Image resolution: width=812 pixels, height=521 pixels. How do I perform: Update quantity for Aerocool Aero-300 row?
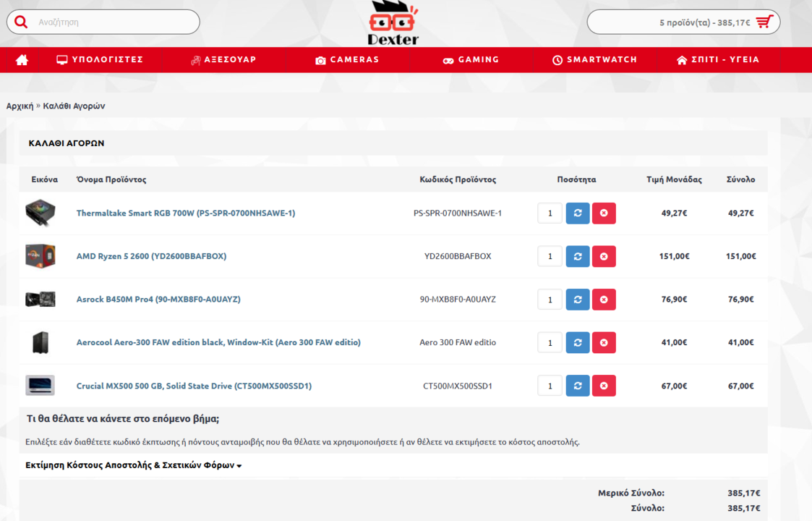pyautogui.click(x=578, y=342)
